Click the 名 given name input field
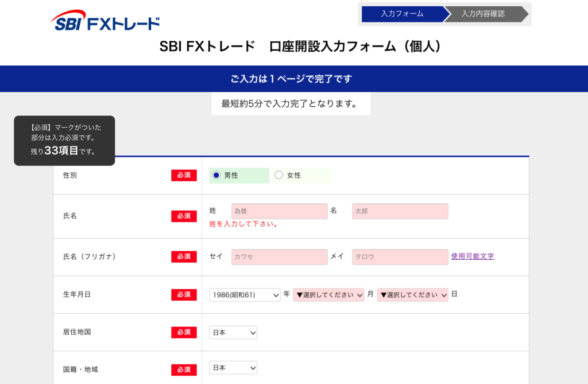588x384 pixels. [x=400, y=212]
